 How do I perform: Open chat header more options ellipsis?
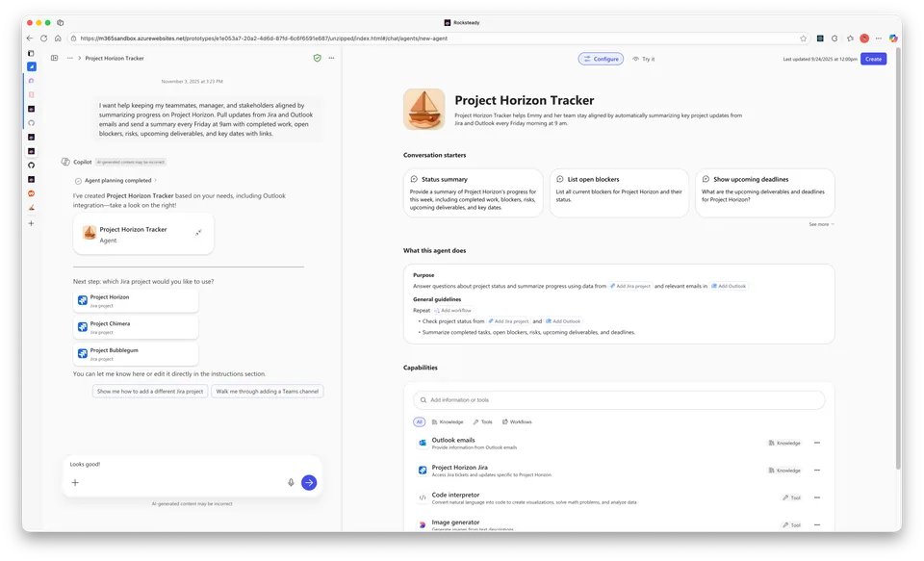click(331, 58)
